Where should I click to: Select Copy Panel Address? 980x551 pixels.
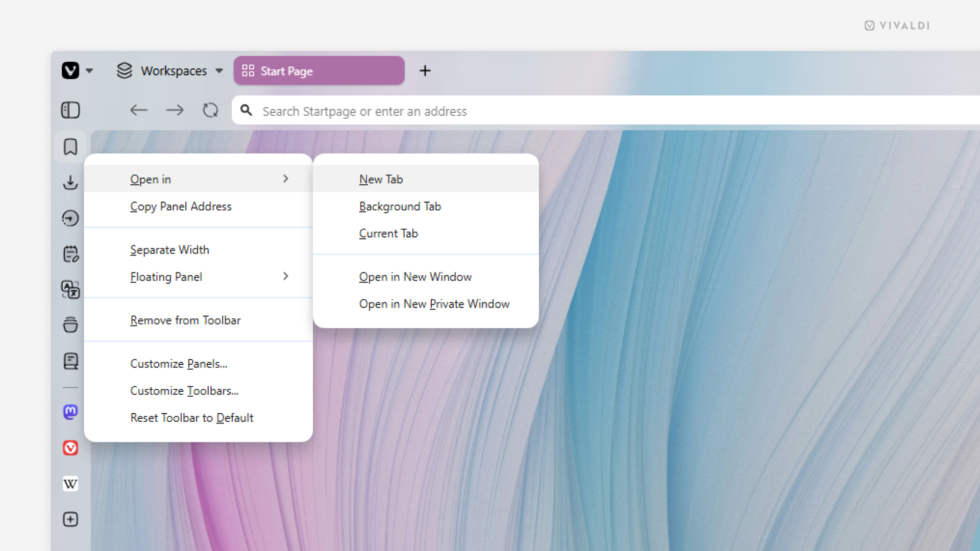tap(199, 206)
